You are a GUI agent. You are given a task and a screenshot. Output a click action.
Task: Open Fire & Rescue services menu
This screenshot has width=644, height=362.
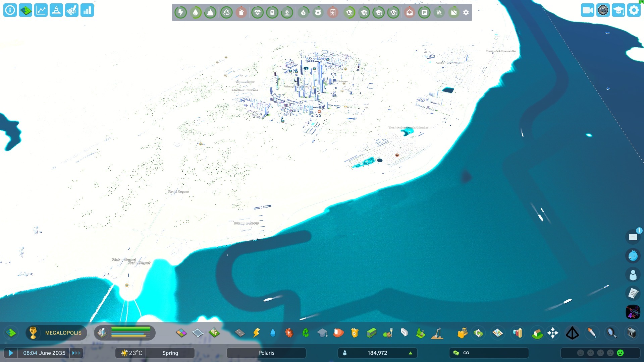(338, 333)
